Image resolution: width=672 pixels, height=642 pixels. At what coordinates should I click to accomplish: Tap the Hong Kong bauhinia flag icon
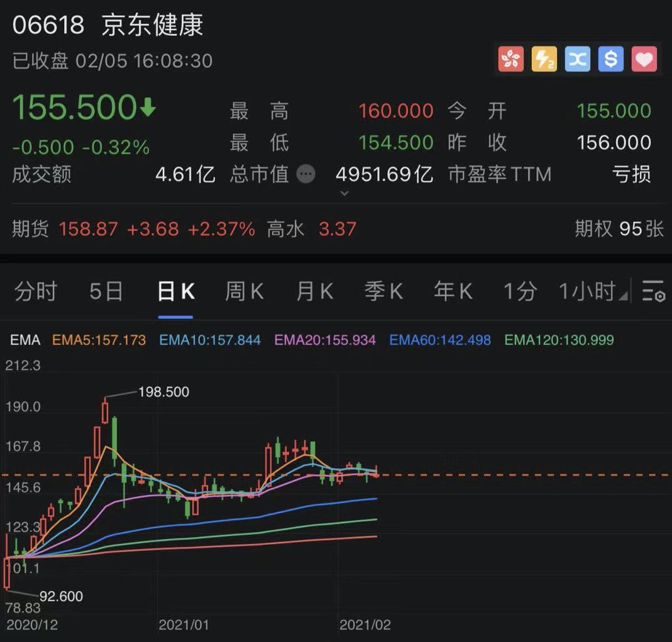pyautogui.click(x=511, y=60)
